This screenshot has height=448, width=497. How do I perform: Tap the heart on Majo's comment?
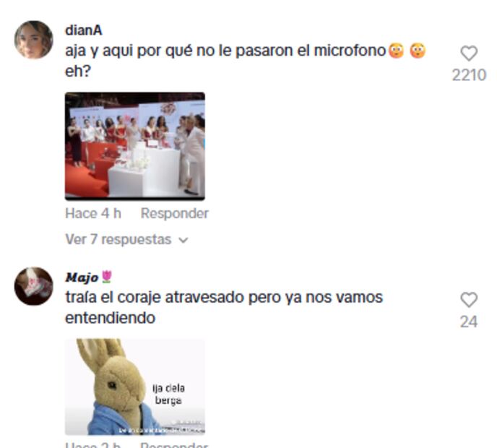point(469,300)
